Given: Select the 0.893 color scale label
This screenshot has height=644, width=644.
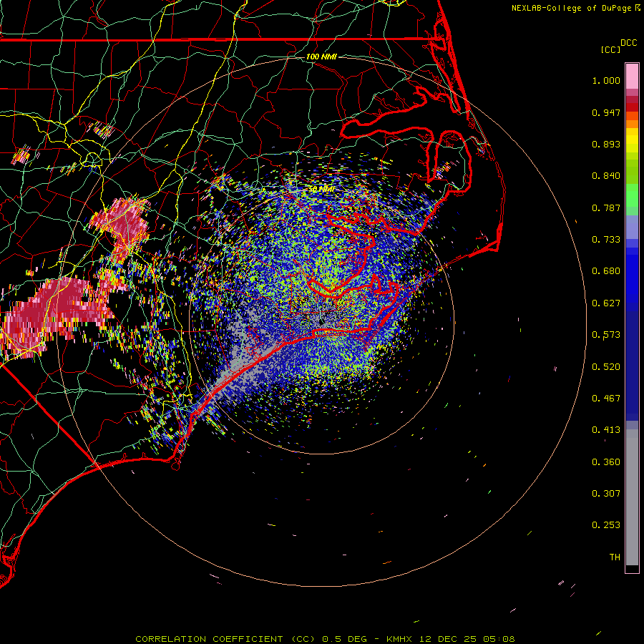Looking at the screenshot, I should click(x=606, y=144).
